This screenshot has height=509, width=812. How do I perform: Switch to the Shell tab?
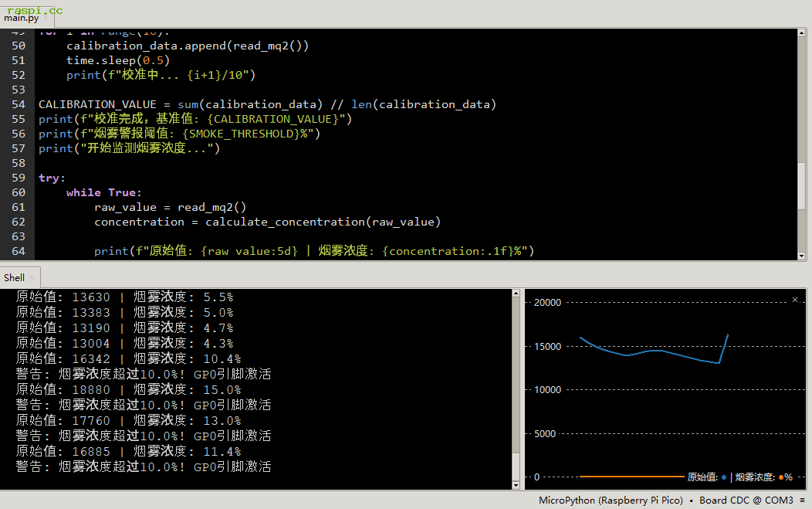pos(14,277)
